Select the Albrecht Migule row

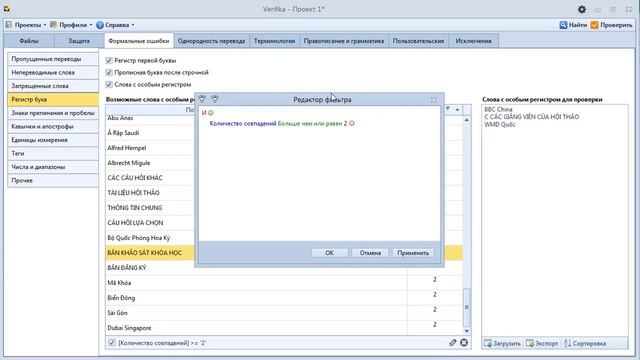pyautogui.click(x=149, y=163)
